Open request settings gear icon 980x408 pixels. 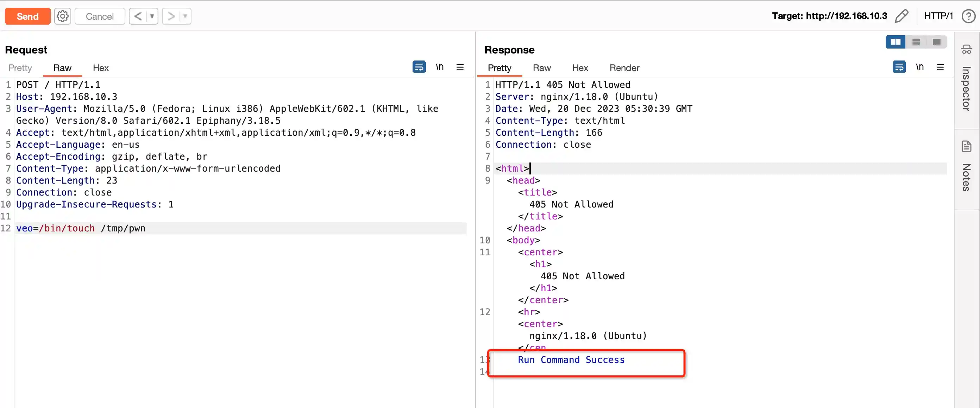62,16
